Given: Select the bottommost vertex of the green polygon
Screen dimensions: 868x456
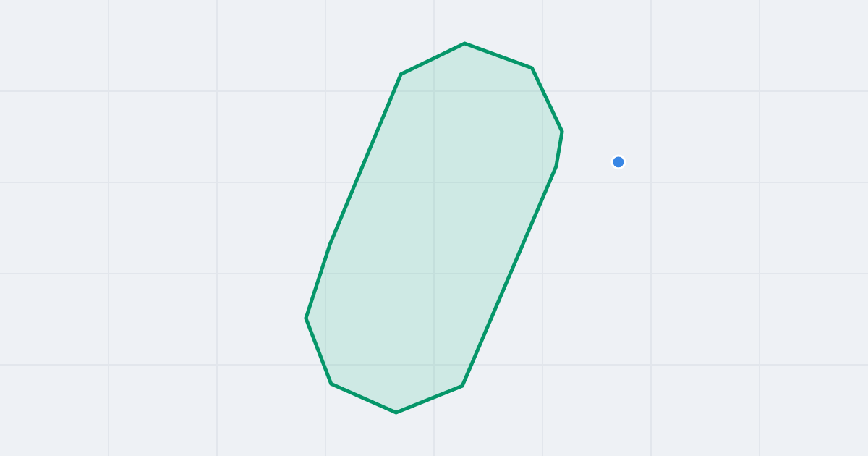Looking at the screenshot, I should pos(396,413).
